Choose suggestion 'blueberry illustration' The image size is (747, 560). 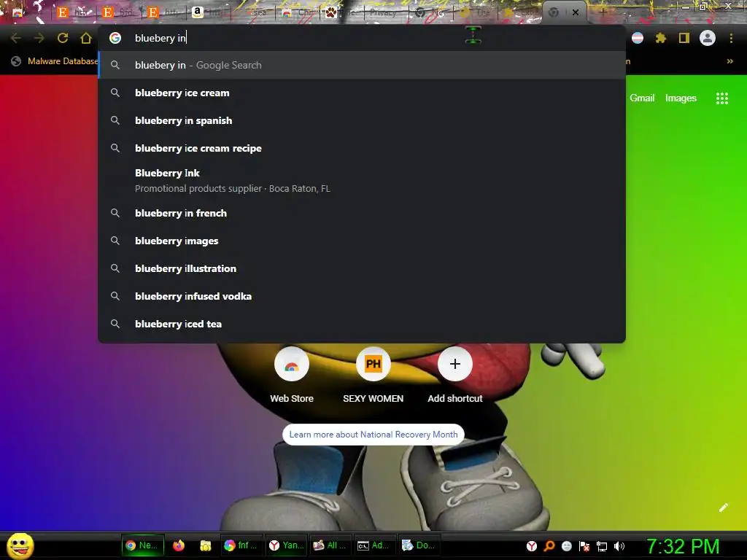pos(362,268)
